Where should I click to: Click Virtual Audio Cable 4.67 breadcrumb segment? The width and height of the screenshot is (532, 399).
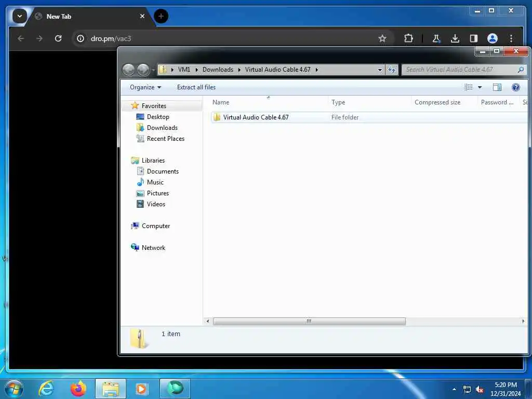click(277, 70)
